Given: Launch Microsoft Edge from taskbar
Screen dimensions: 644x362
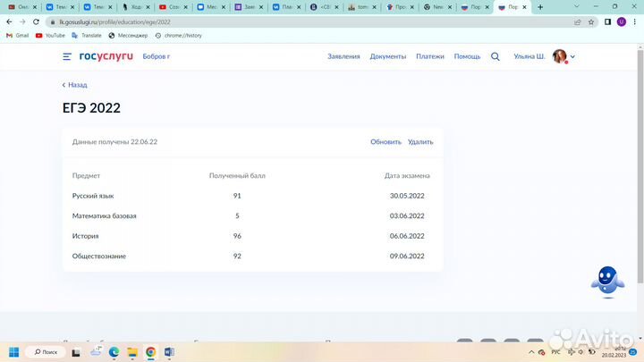Looking at the screenshot, I should tap(114, 352).
